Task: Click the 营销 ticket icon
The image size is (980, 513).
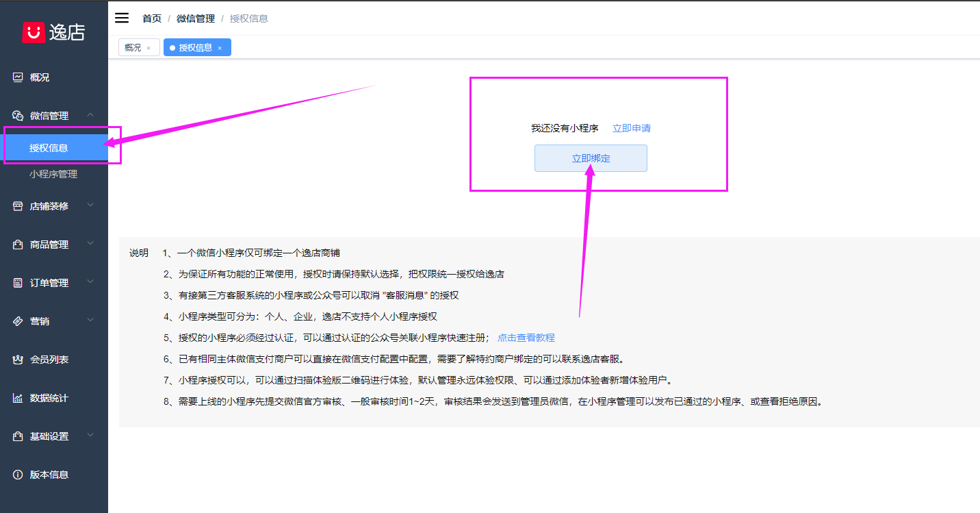Action: pos(18,321)
